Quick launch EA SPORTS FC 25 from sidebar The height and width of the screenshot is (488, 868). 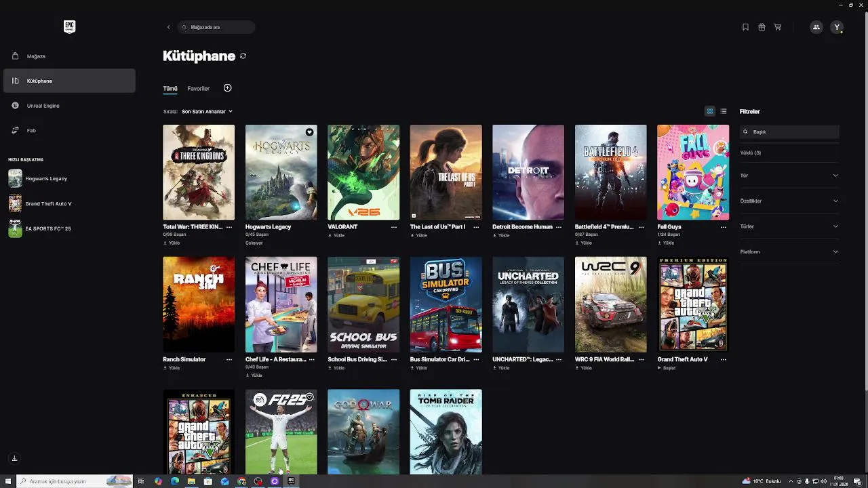pos(69,228)
